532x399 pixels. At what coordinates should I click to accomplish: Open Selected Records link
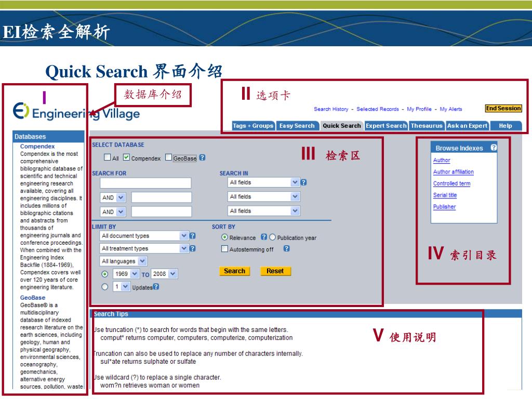(x=378, y=109)
